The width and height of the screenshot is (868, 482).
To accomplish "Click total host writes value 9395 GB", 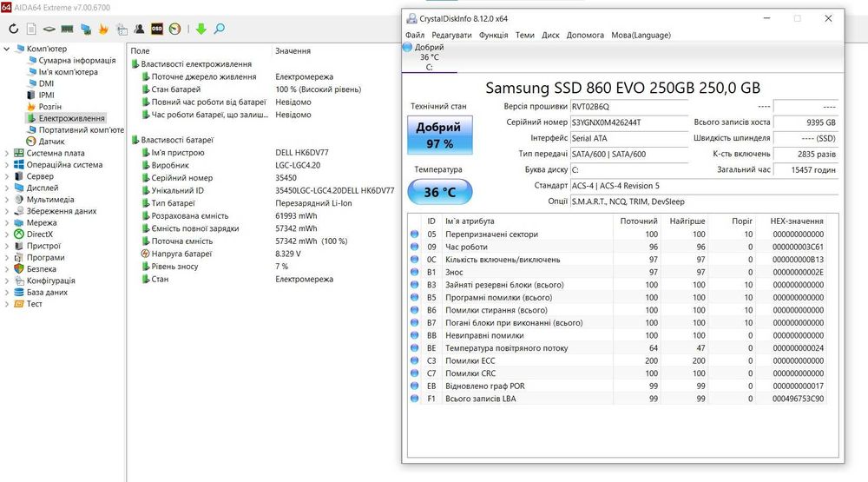I will click(x=806, y=122).
